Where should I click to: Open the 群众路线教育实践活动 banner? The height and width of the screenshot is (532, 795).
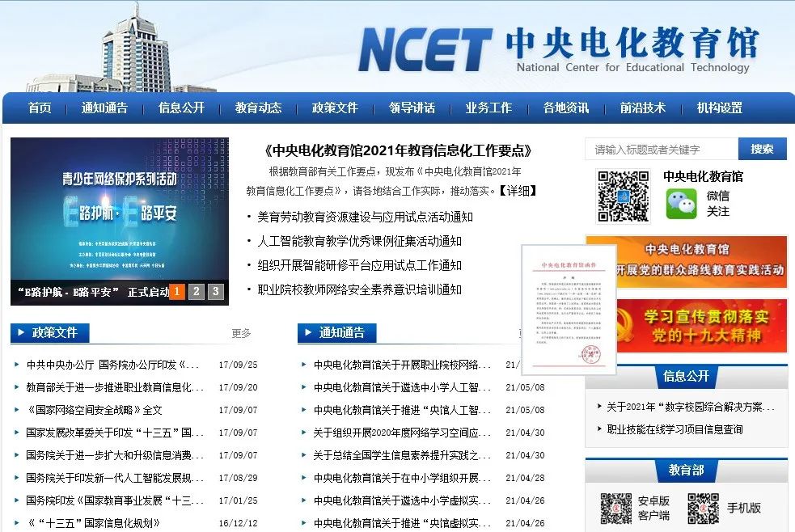click(687, 263)
